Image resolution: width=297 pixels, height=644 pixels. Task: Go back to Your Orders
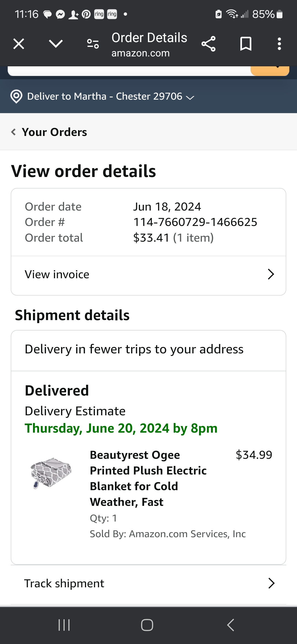coord(50,132)
